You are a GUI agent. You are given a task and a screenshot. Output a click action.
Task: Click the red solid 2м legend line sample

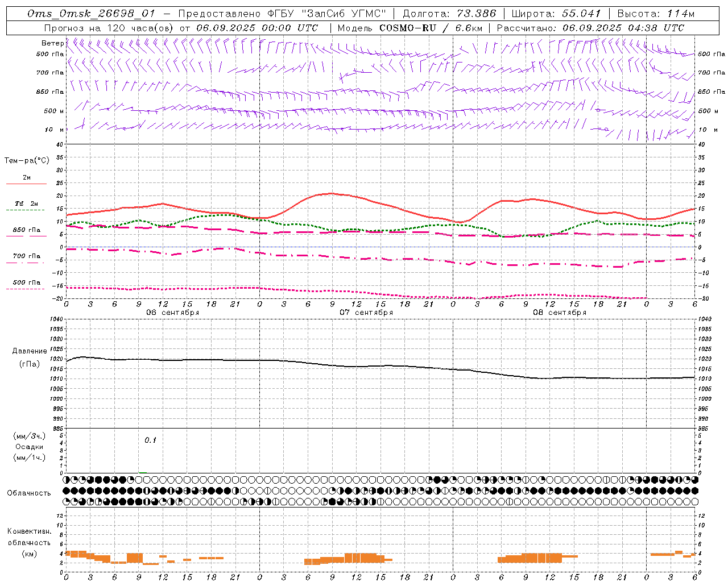click(x=26, y=184)
